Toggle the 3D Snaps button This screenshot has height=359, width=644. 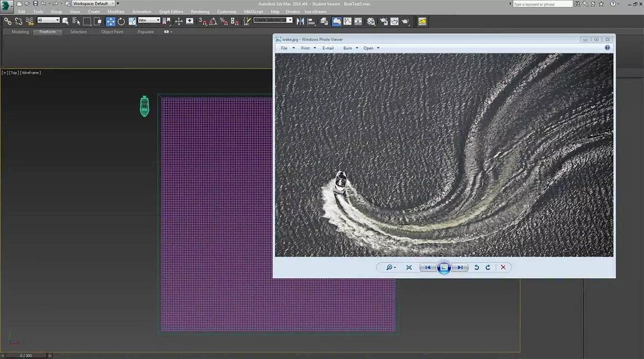pyautogui.click(x=202, y=21)
